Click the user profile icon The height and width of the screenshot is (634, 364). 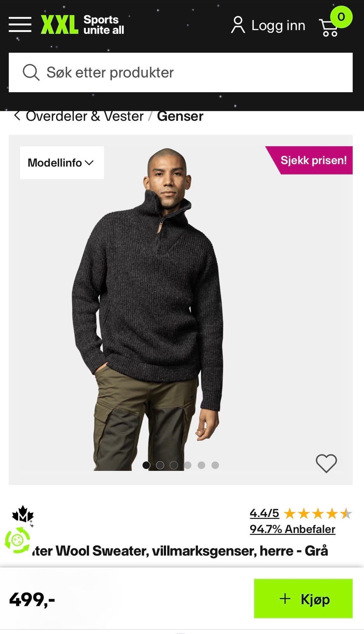point(238,25)
